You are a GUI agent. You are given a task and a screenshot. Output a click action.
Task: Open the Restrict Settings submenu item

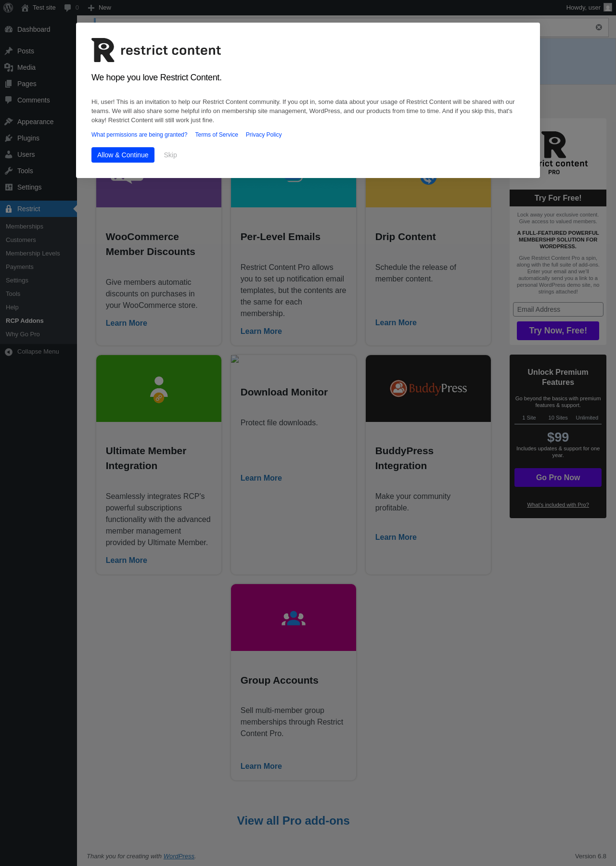pyautogui.click(x=17, y=280)
